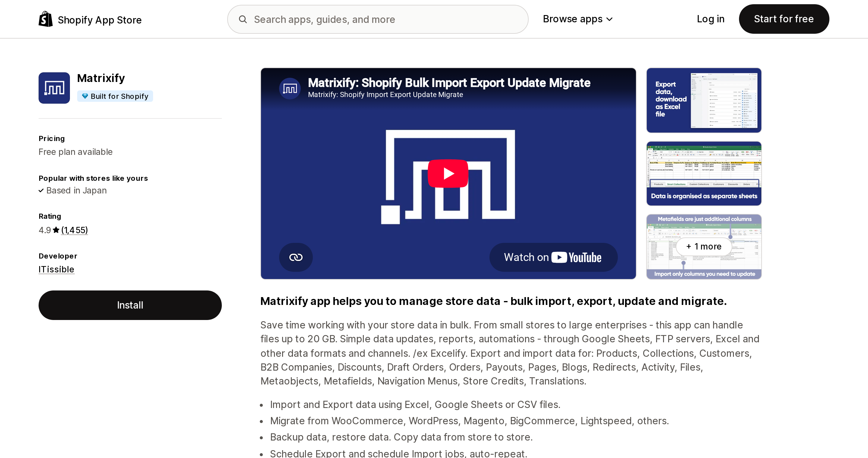Click the Install button
868x458 pixels.
[130, 305]
